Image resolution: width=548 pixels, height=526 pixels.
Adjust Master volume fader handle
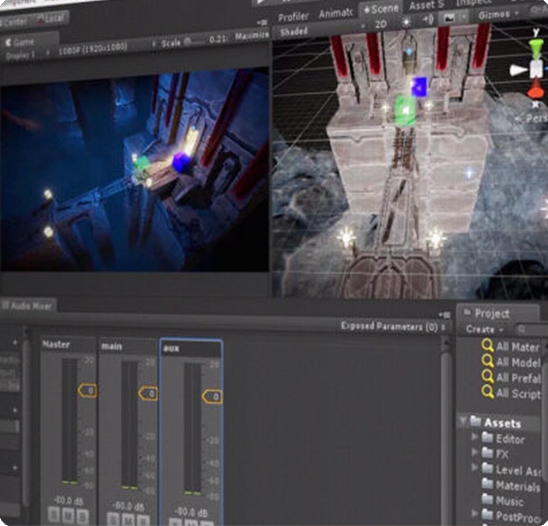(87, 391)
